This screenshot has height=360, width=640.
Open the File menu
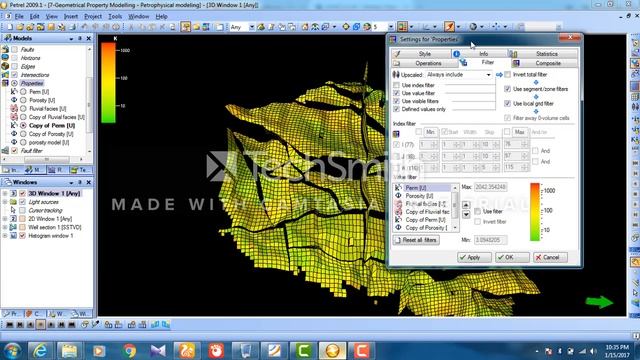tap(19, 16)
